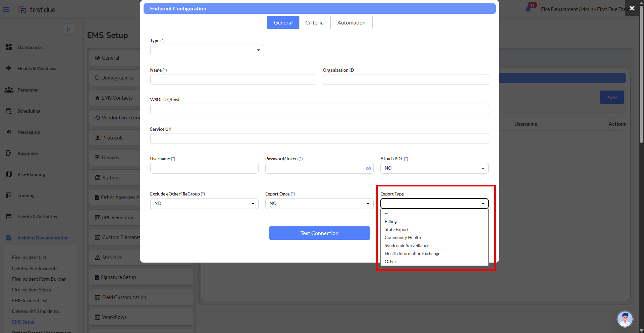Open the hamburger menu icon
Viewport: 644px width, 333px height.
point(6,9)
